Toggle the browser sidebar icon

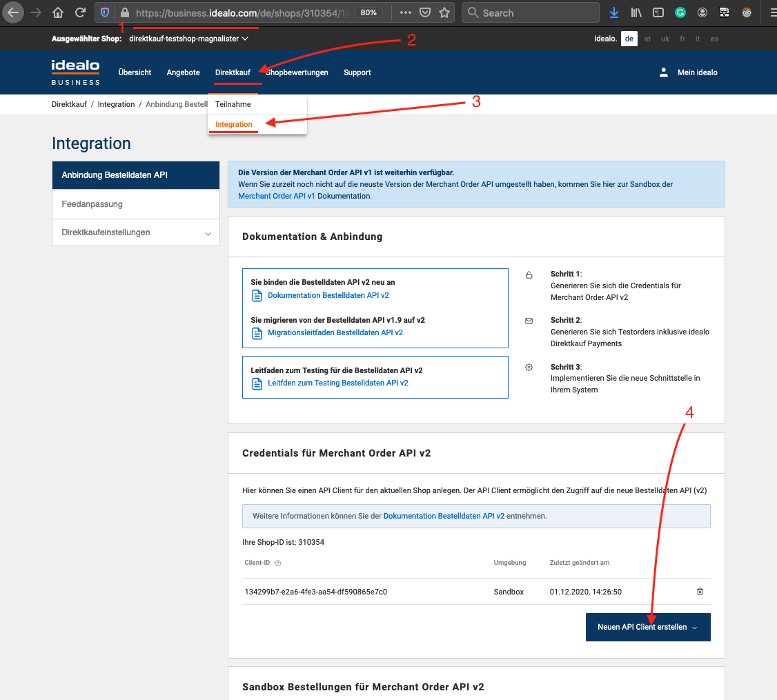click(658, 13)
